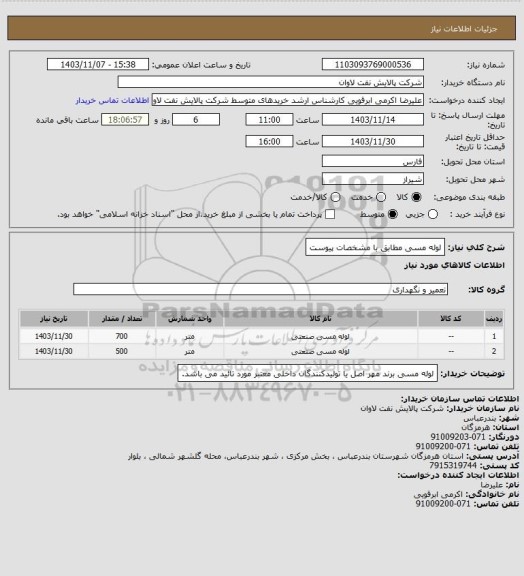524x576 pixels.
Task: Click the response deadline date 1403/11/14
Action: coord(373,120)
